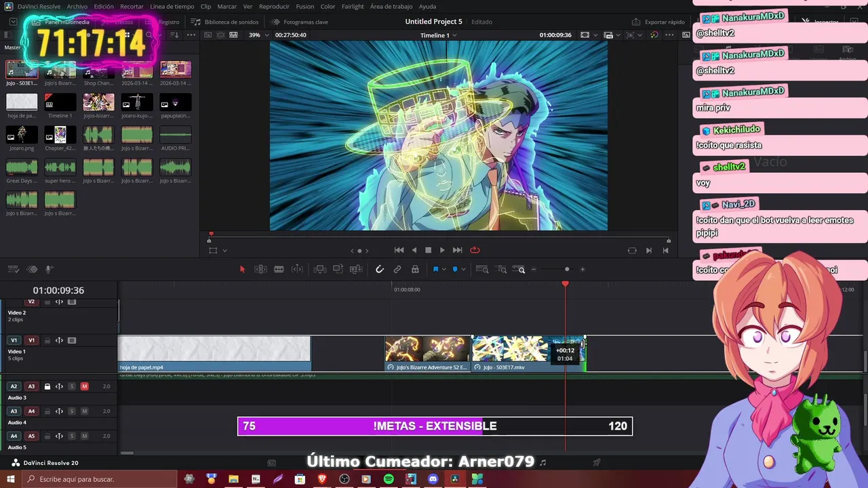Click the Overwrite clip icon
868x488 pixels.
(x=338, y=269)
